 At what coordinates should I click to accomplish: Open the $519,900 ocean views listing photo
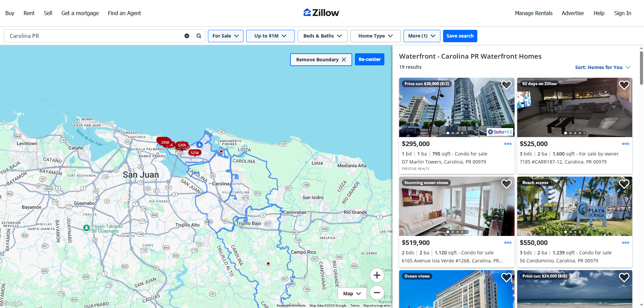point(457,206)
